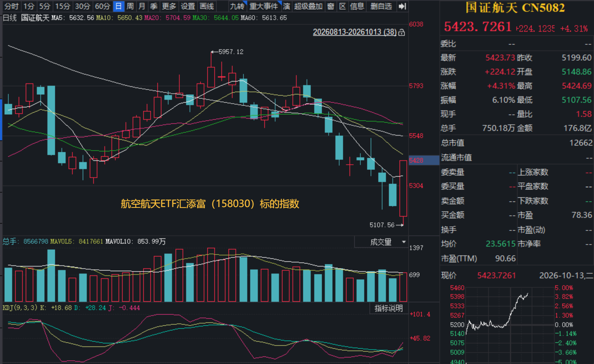Click the date range 20260813-20261013 link

[355, 32]
